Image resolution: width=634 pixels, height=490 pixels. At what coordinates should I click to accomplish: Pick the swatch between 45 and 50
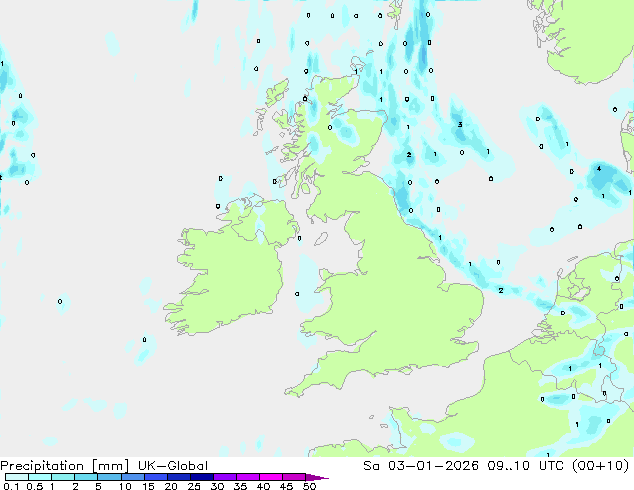(294, 477)
